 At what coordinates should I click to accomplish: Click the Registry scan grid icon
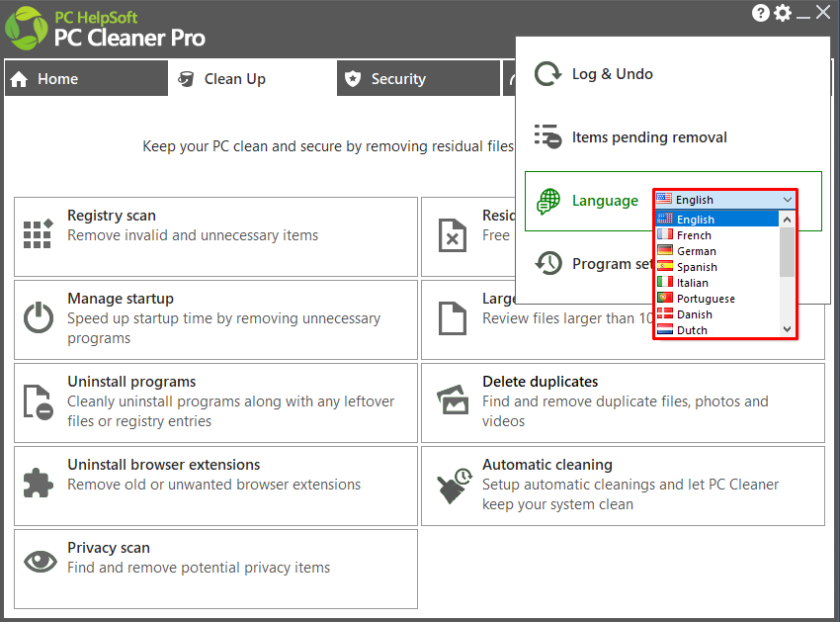click(38, 233)
